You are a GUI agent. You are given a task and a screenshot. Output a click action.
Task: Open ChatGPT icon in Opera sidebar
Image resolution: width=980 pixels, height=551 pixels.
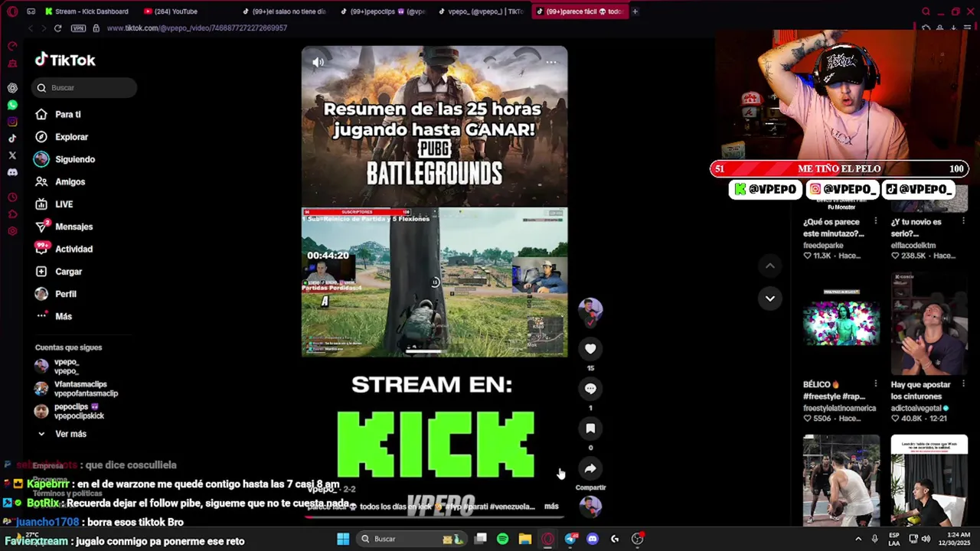coord(12,88)
